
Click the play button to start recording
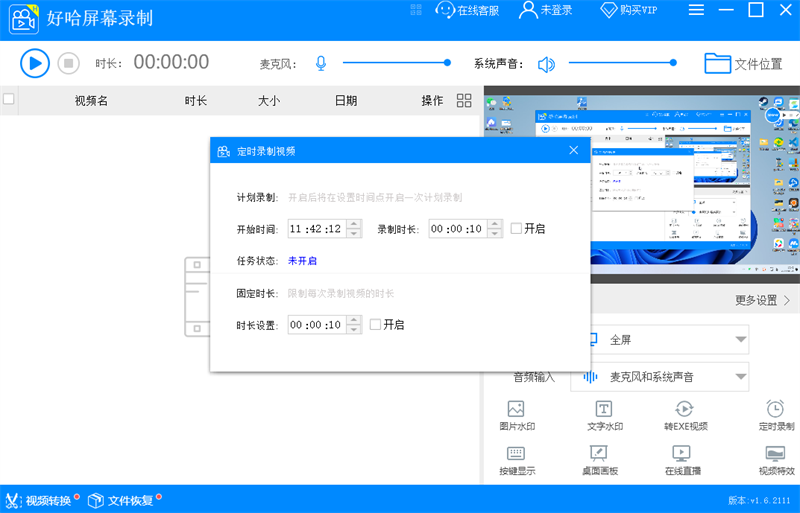click(35, 63)
